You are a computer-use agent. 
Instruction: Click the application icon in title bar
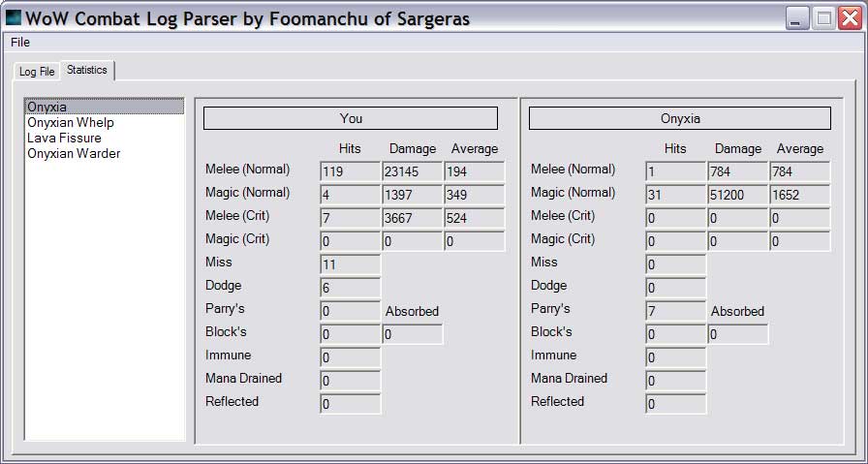click(x=13, y=17)
